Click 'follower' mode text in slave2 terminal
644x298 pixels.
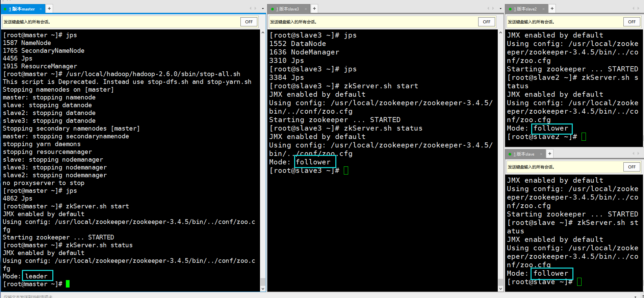click(x=551, y=128)
